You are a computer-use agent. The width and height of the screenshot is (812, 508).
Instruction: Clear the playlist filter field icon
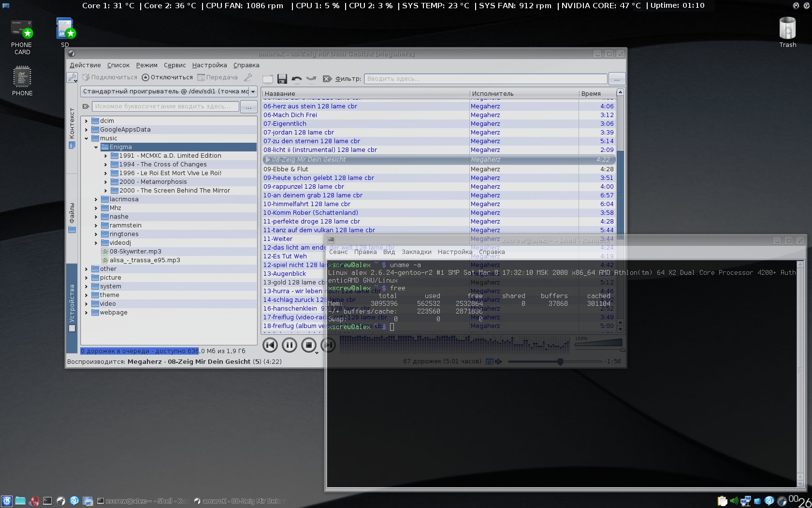click(x=327, y=79)
